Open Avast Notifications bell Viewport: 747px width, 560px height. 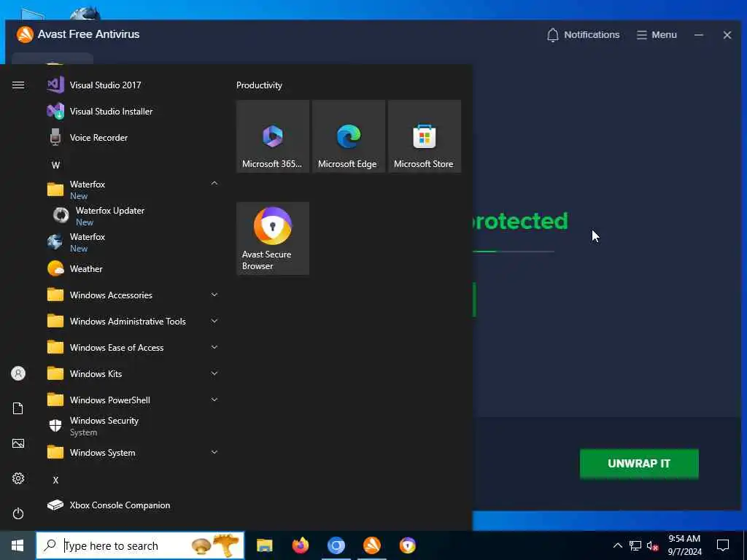(583, 35)
